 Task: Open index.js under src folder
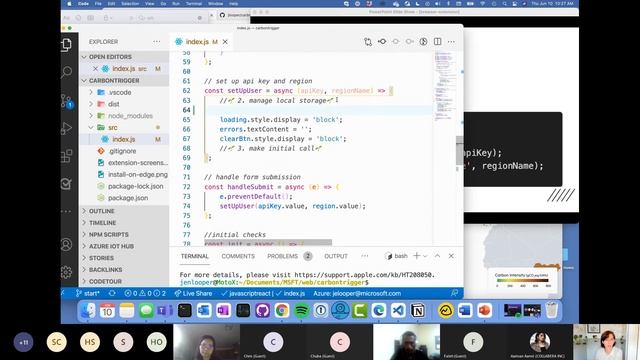coord(124,139)
